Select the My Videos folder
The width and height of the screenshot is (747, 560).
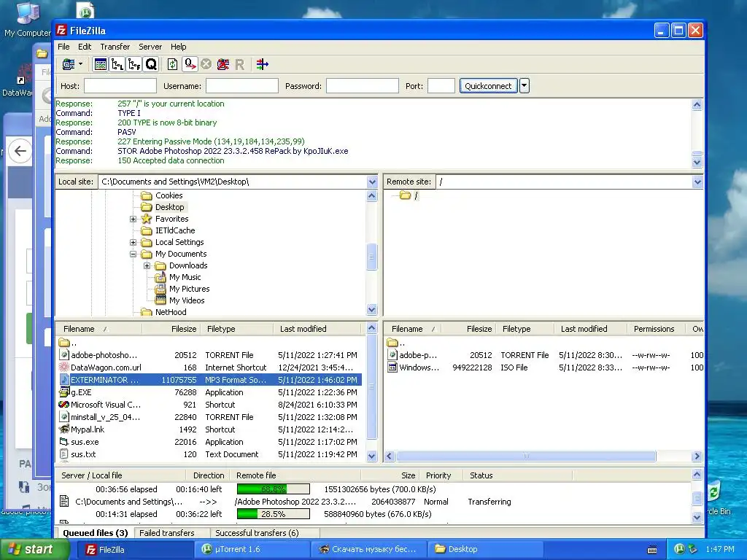180,300
